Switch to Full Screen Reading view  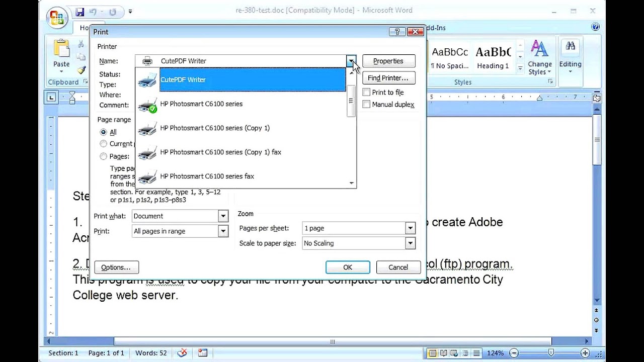(x=443, y=353)
